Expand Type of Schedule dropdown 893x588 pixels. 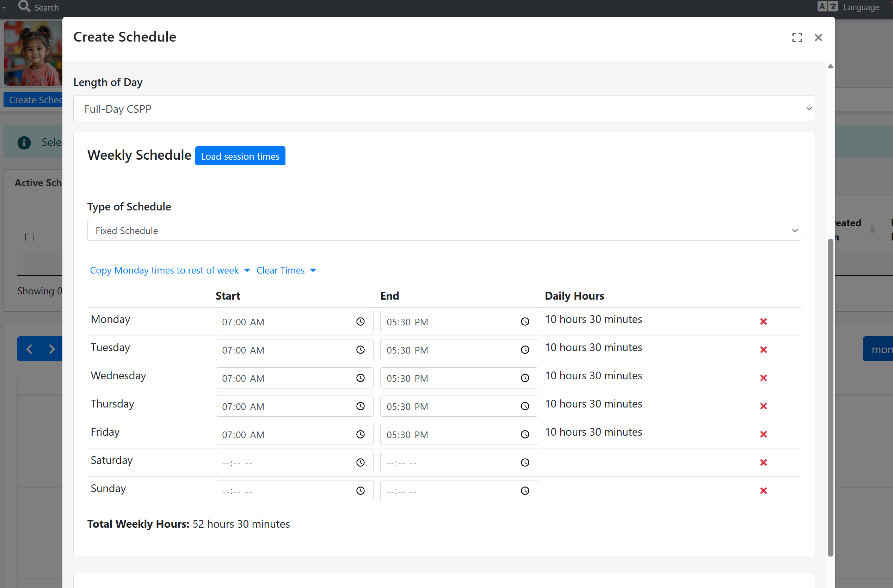coord(443,231)
